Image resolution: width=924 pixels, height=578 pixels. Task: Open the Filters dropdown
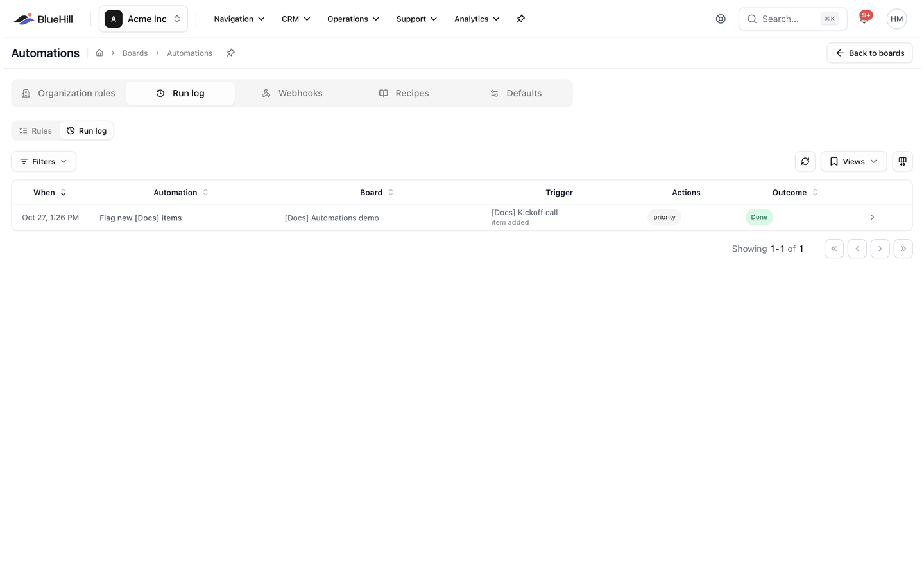(x=44, y=162)
